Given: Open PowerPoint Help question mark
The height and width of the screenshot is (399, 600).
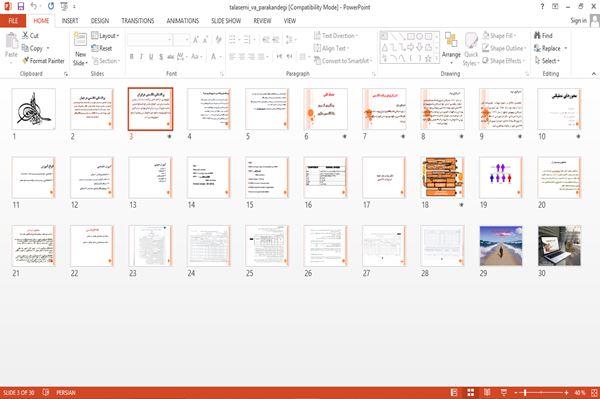Looking at the screenshot, I should (542, 7).
